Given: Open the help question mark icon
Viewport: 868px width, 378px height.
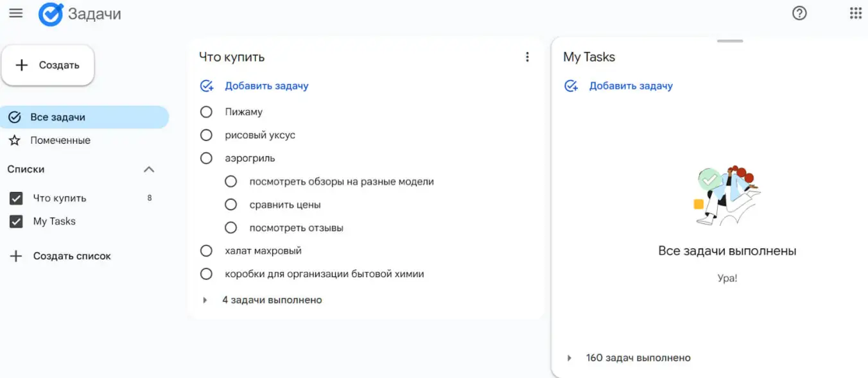Looking at the screenshot, I should click(x=799, y=13).
